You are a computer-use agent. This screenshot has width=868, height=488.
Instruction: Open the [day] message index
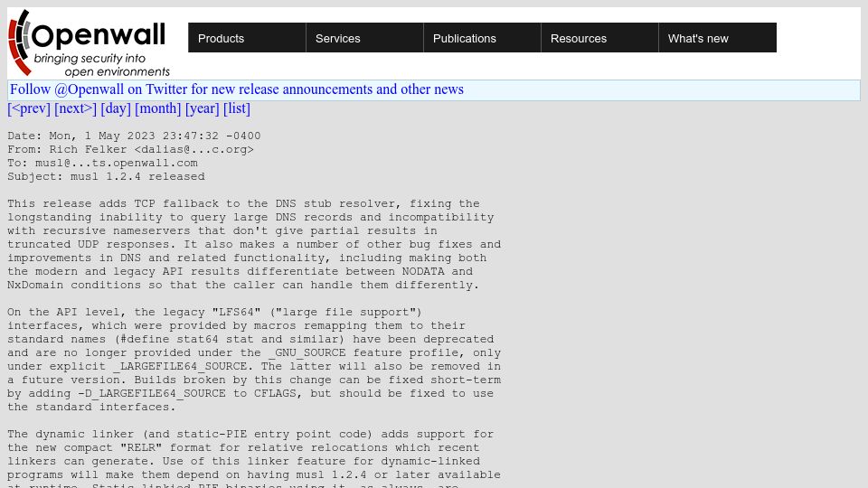pos(116,108)
